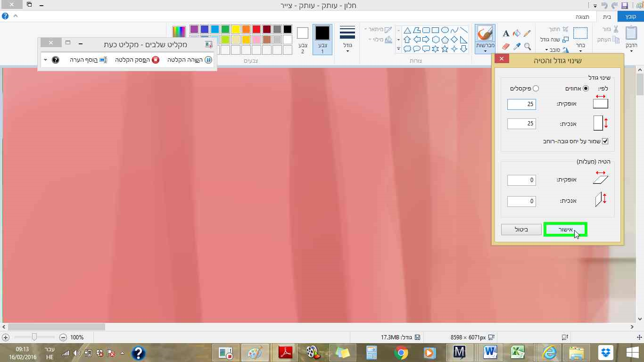Screen dimensions: 644x362
Task: Click the zoom out minus icon
Action: pyautogui.click(x=63, y=337)
